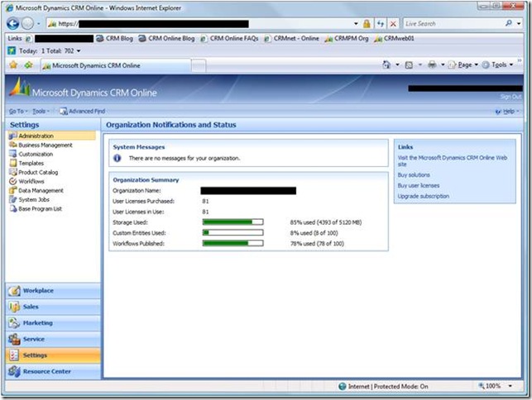Click the browser Back arrow button
Viewport: 532px width, 400px height.
14,24
